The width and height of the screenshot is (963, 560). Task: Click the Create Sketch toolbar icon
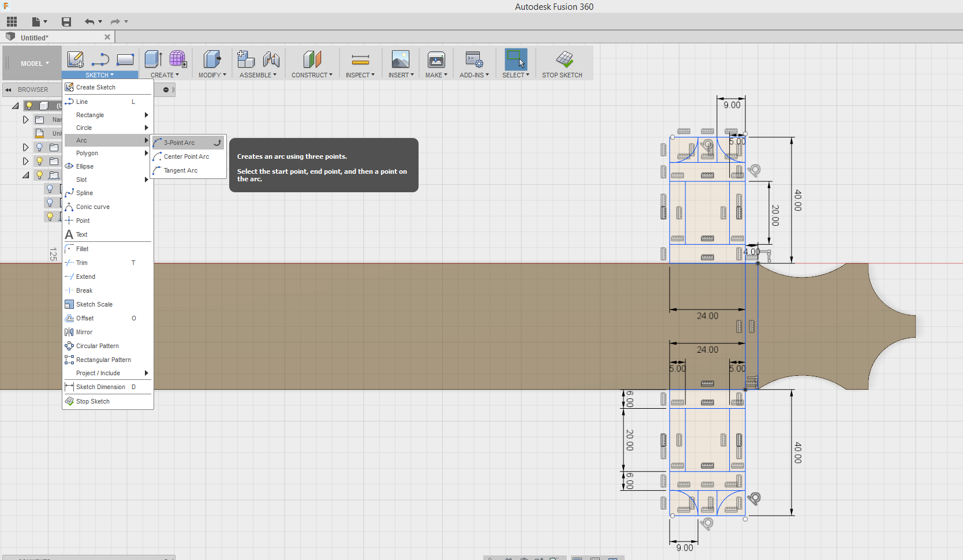[x=75, y=59]
